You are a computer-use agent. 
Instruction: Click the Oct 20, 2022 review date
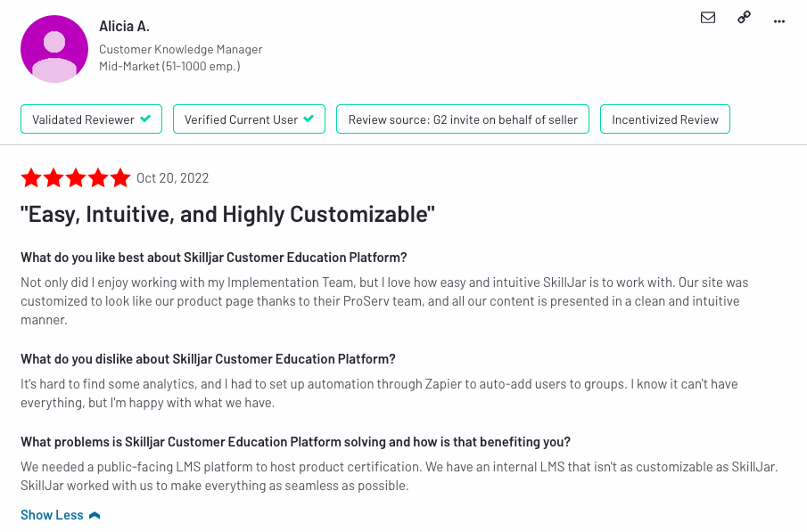click(x=172, y=178)
